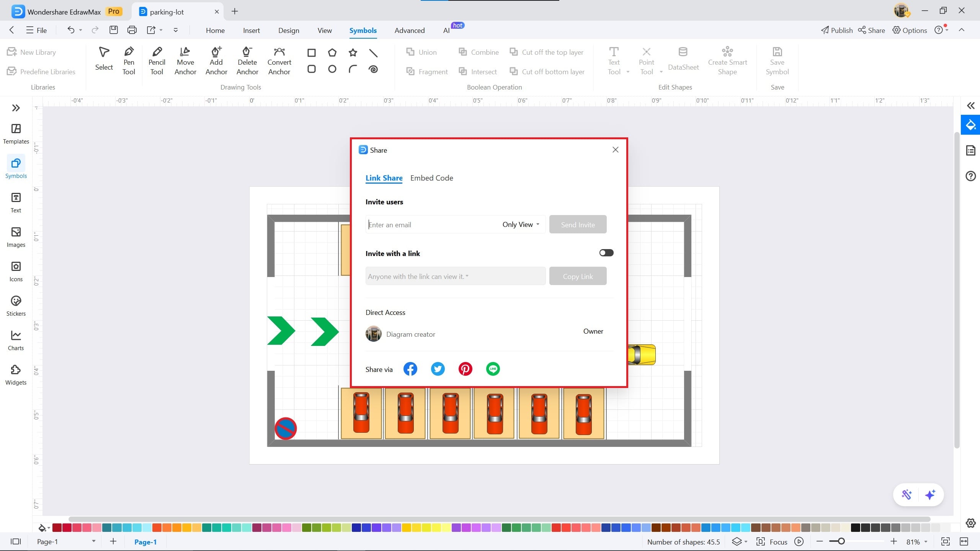Enable the Invite with a link toggle
The image size is (980, 551).
coord(606,253)
